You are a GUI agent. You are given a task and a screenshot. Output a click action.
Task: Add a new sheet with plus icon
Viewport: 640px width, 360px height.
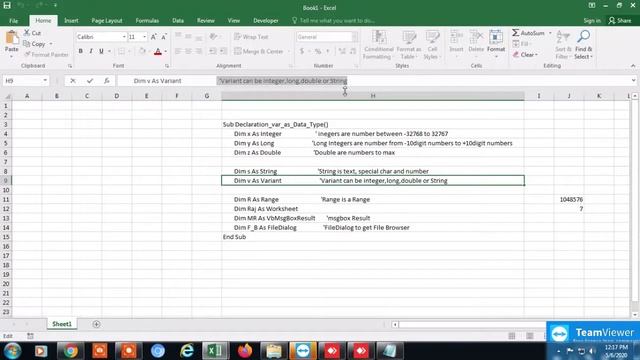[x=96, y=324]
